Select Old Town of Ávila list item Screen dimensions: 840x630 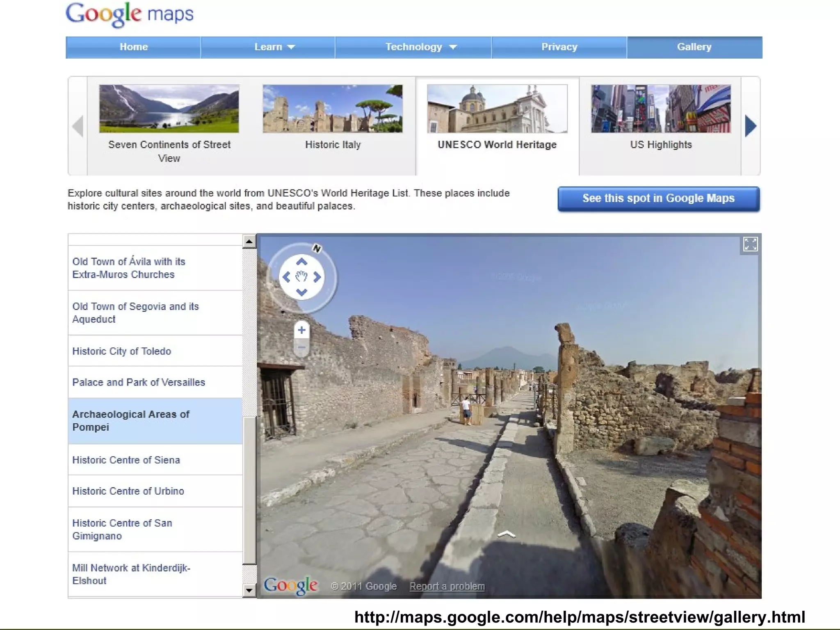point(155,268)
